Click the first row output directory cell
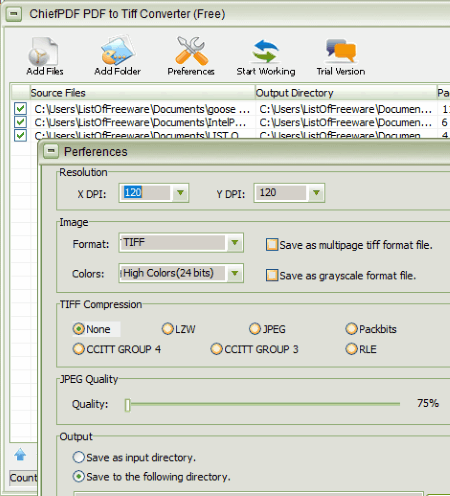Screen dimensions: 450x496 (x=346, y=109)
